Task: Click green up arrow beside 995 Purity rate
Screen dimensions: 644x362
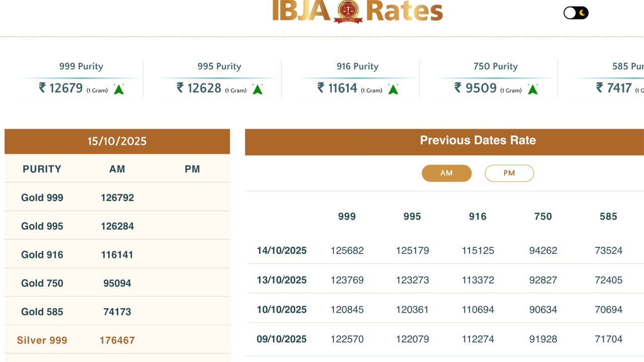Action: click(257, 89)
